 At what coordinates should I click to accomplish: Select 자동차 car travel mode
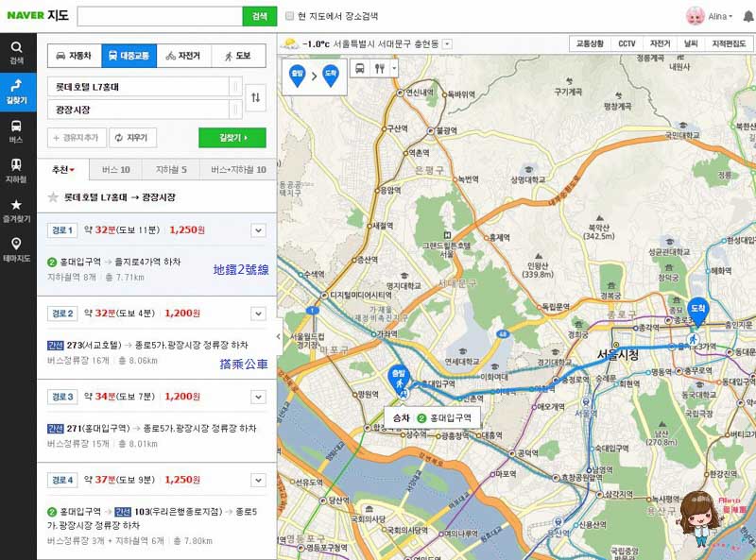click(x=75, y=56)
